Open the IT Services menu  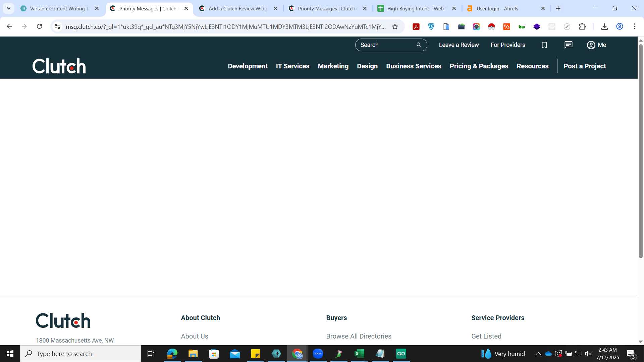292,66
